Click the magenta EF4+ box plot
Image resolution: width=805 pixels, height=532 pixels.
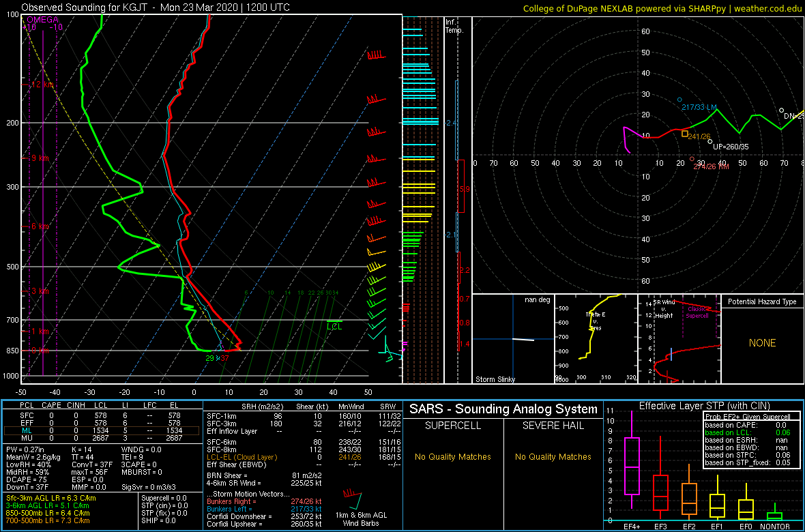632,460
